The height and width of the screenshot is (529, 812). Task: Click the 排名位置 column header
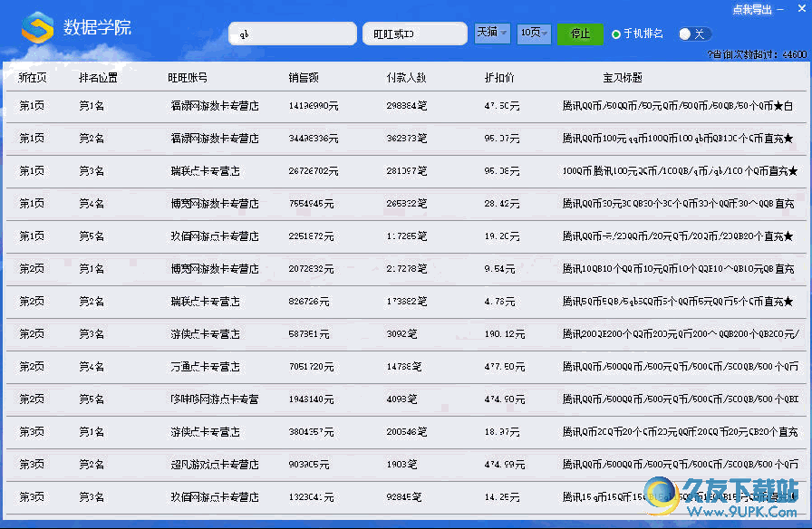[x=98, y=78]
